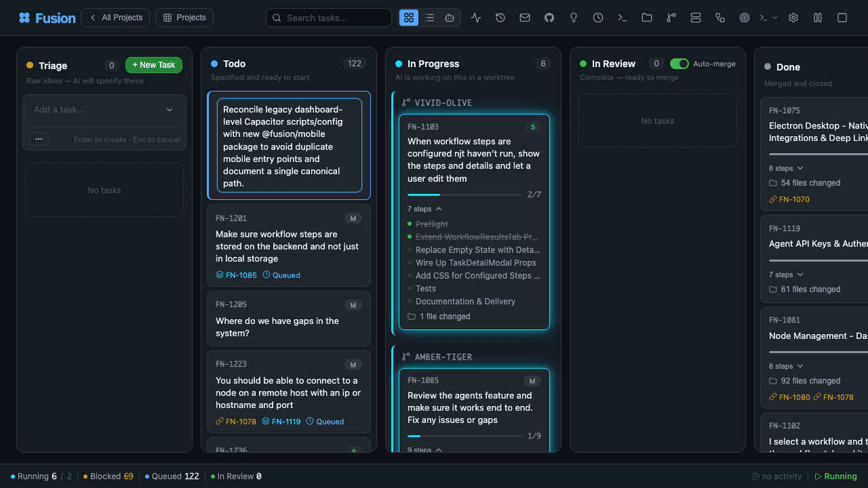The height and width of the screenshot is (488, 868).
Task: Click the ellipsis options button under Add a task
Action: pyautogui.click(x=38, y=139)
